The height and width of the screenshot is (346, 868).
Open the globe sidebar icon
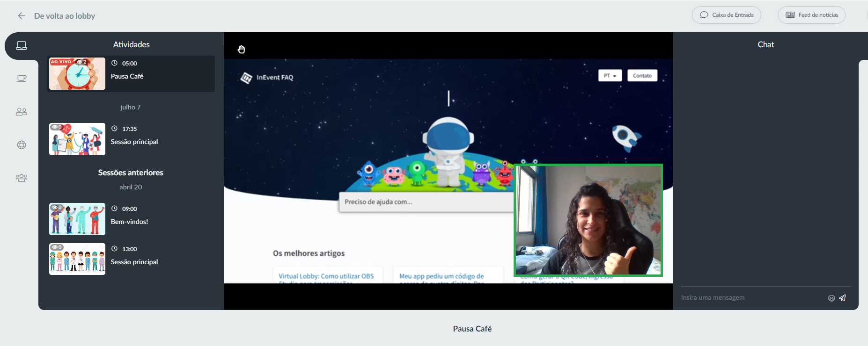pos(22,145)
